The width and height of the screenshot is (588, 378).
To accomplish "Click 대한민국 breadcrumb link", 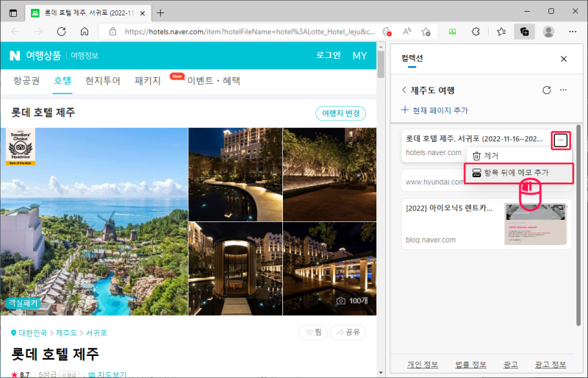I will pyautogui.click(x=32, y=333).
